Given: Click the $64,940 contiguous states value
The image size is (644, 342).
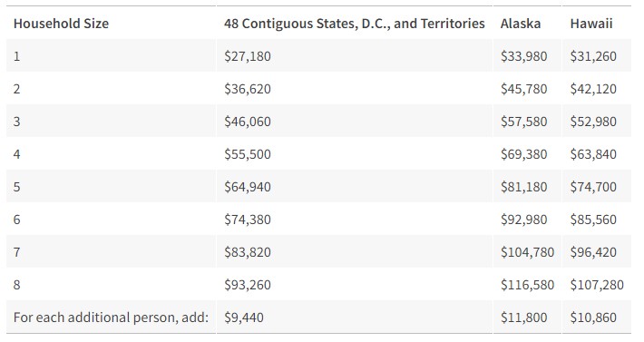Looking at the screenshot, I should (248, 187).
